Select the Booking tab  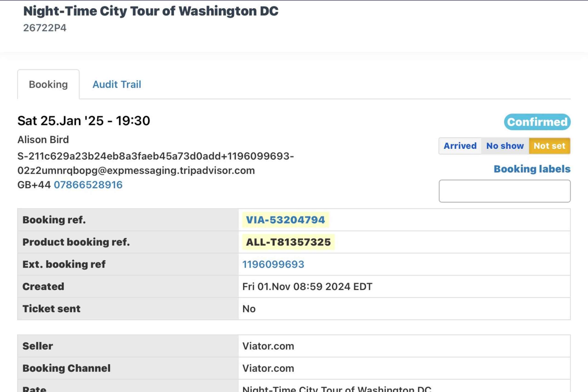(48, 84)
